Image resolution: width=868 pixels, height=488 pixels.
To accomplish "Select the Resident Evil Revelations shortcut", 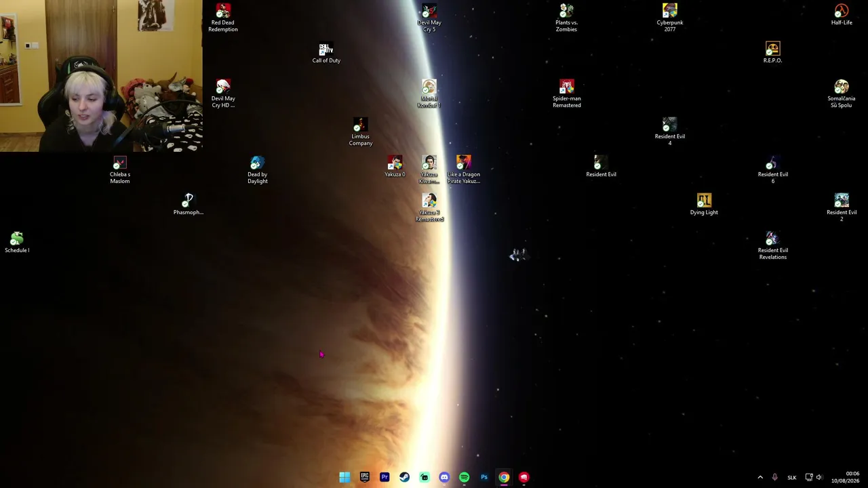I will pyautogui.click(x=773, y=245).
